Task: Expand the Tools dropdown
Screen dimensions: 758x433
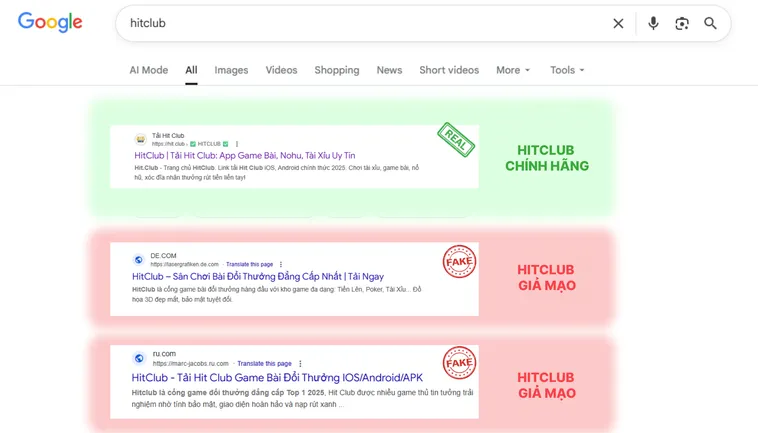Action: pos(567,70)
